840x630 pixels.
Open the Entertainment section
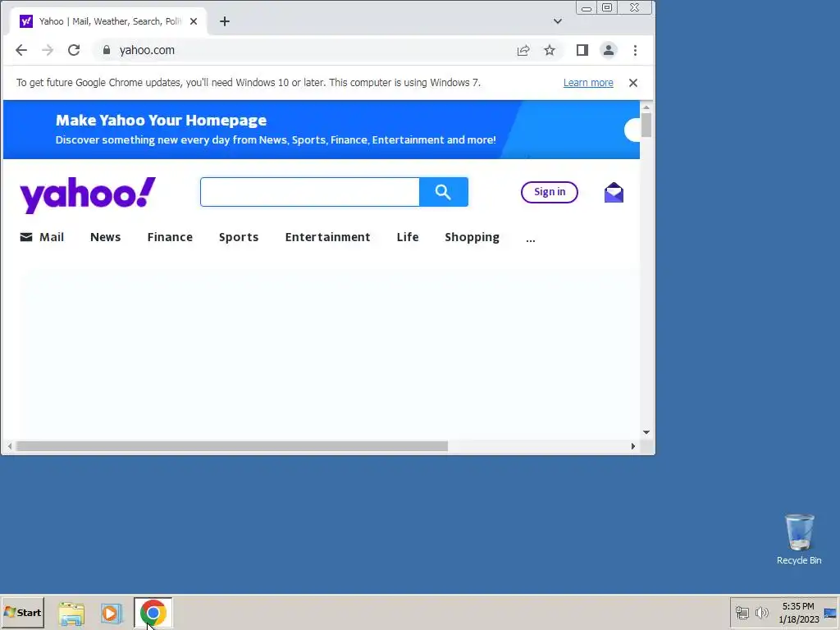[x=328, y=237]
